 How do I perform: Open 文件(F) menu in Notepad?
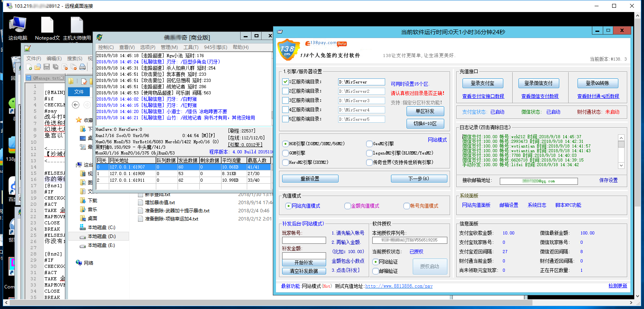click(34, 58)
